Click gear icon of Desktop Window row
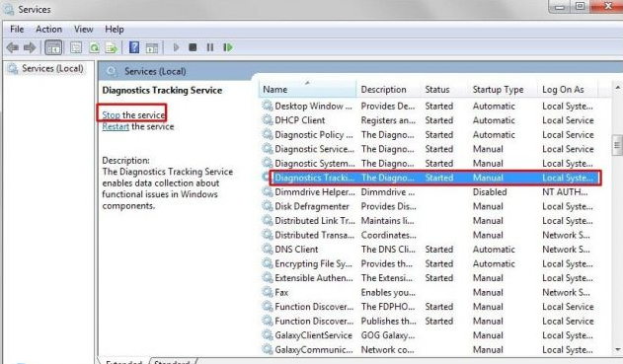This screenshot has height=364, width=623. (x=268, y=106)
